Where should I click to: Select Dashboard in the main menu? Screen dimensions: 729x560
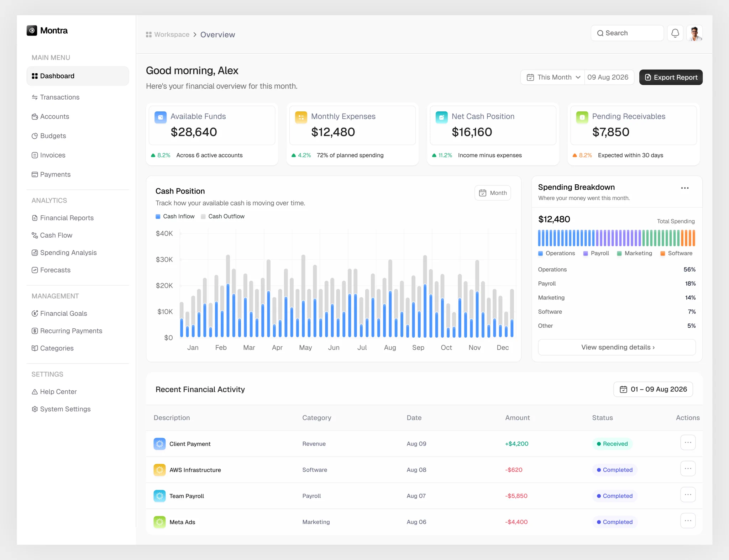click(x=78, y=76)
